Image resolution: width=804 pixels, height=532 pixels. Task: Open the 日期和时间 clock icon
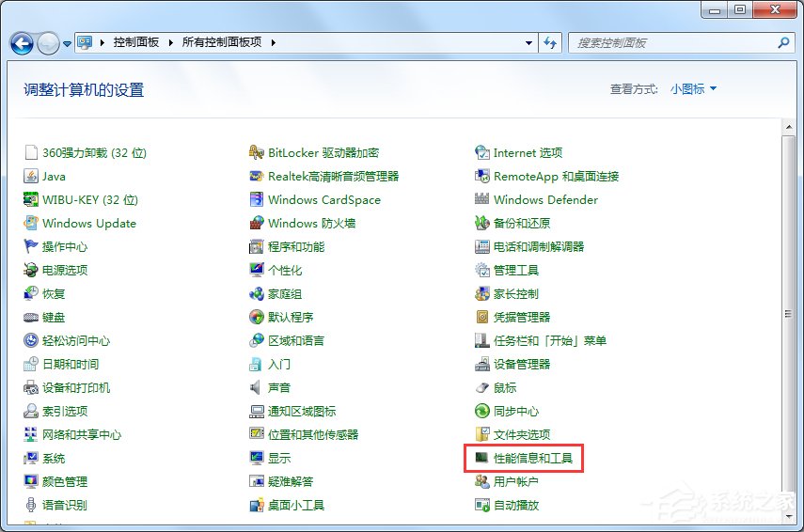pyautogui.click(x=31, y=364)
